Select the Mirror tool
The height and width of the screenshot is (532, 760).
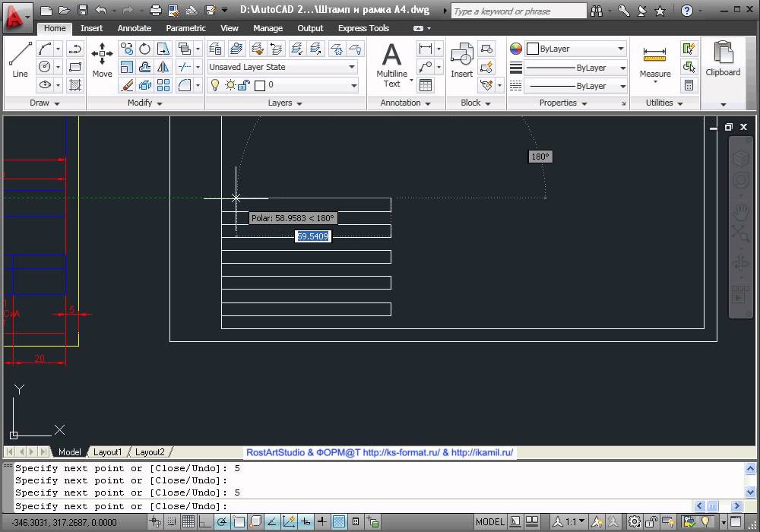(x=163, y=67)
